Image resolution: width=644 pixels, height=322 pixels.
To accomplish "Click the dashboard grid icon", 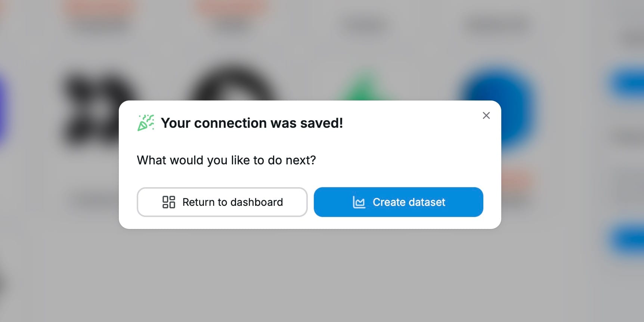I will tap(168, 202).
